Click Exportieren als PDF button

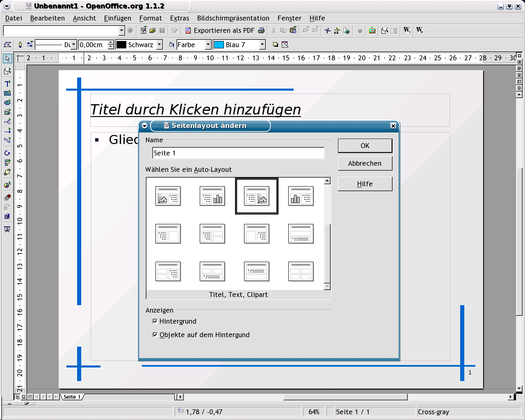click(x=219, y=30)
